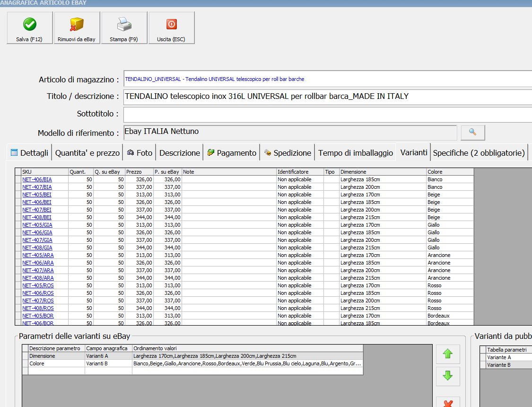The width and height of the screenshot is (532, 407).
Task: Open the Foto tab
Action: (140, 153)
